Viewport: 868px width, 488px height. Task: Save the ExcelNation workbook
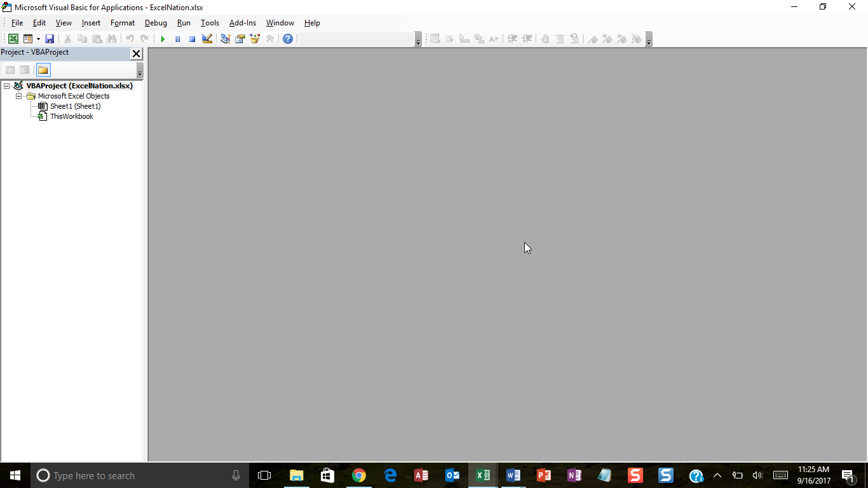pyautogui.click(x=50, y=39)
